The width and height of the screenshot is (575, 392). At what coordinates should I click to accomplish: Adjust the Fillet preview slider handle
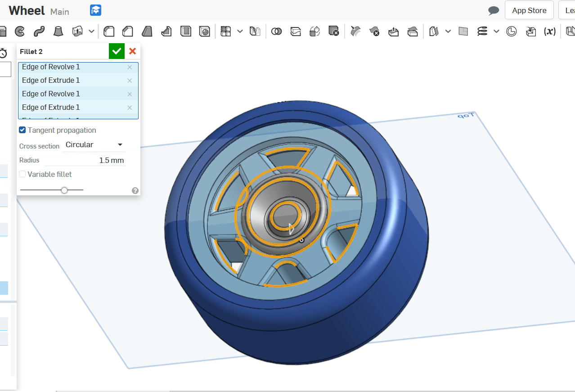(x=64, y=190)
